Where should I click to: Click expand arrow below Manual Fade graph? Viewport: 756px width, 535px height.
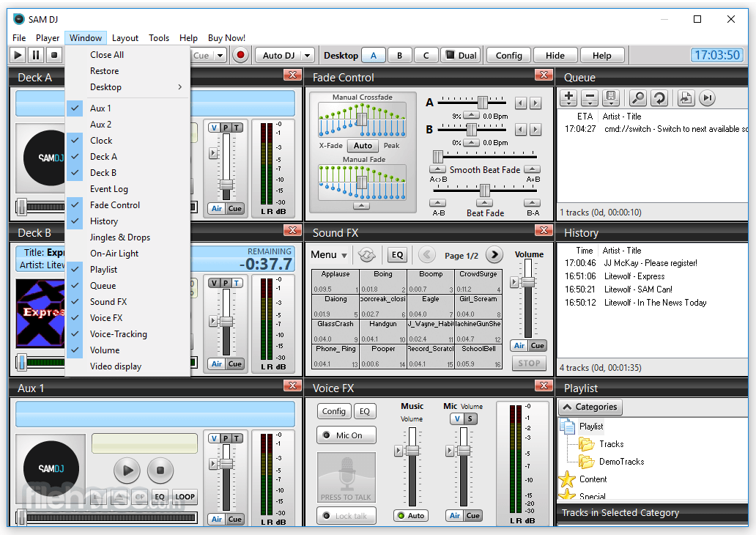[361, 205]
